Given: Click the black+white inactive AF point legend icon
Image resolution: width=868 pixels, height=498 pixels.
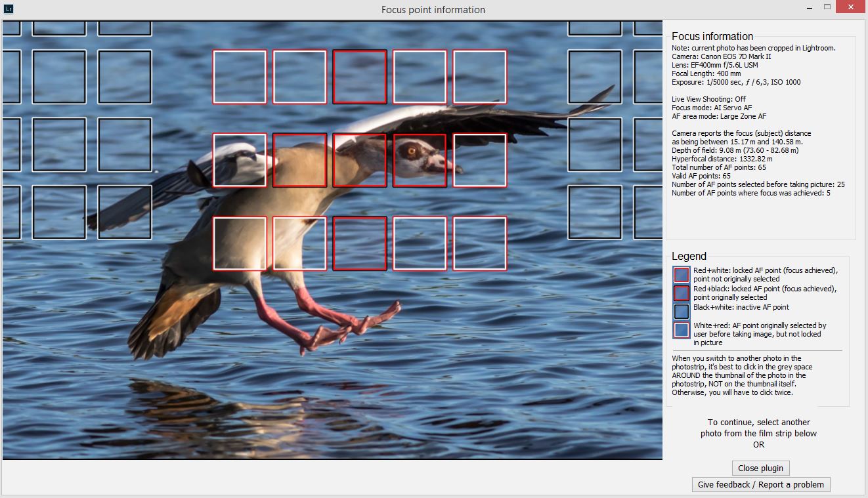Looking at the screenshot, I should pos(680,311).
